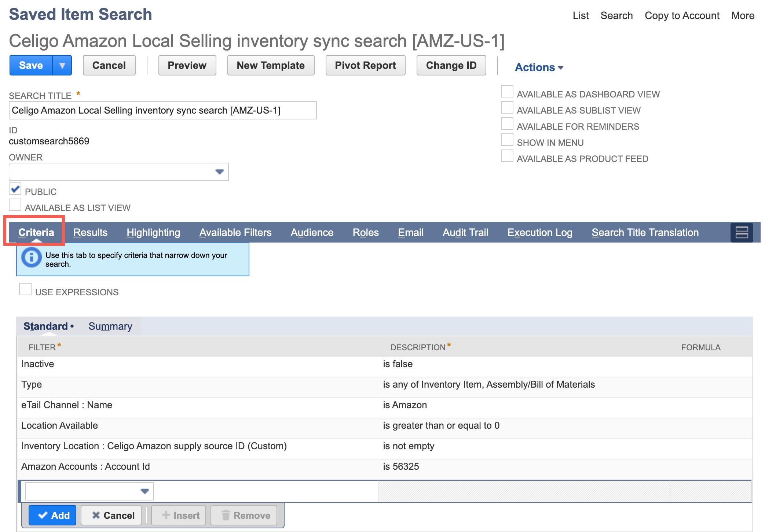This screenshot has width=765, height=532.
Task: Open the More menu link
Action: click(743, 15)
